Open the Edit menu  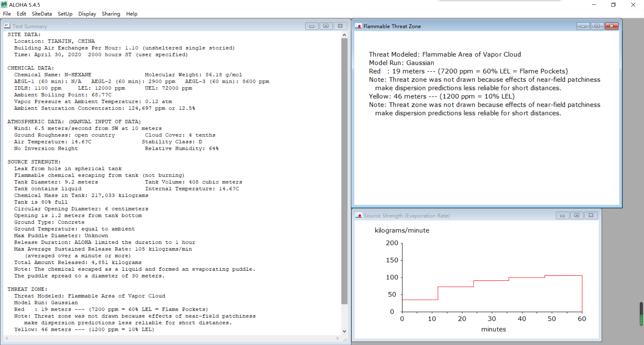click(x=21, y=14)
